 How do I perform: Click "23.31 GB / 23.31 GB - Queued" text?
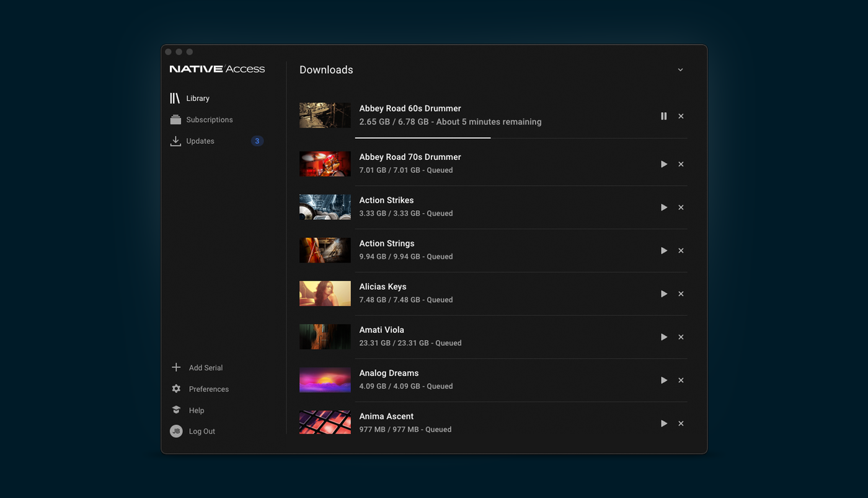410,343
